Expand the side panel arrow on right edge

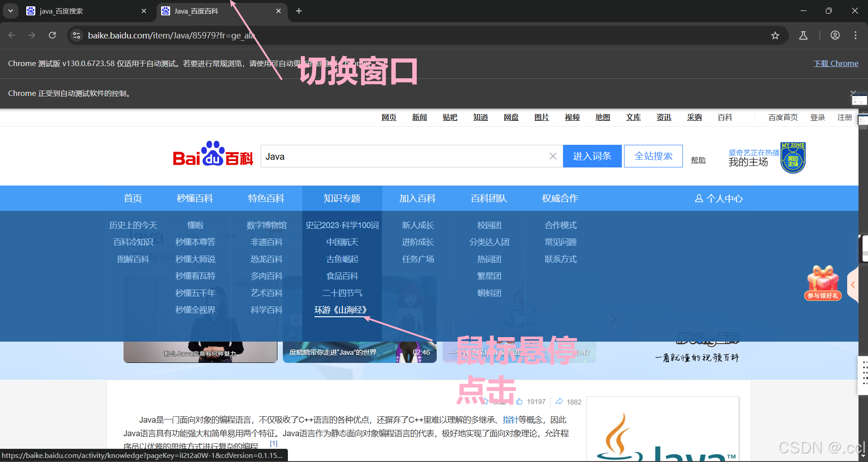pos(853,285)
